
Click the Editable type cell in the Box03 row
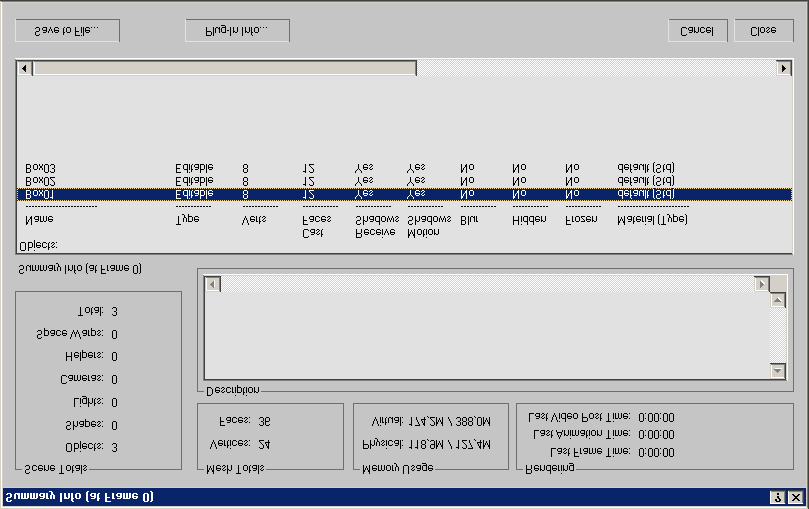point(194,169)
